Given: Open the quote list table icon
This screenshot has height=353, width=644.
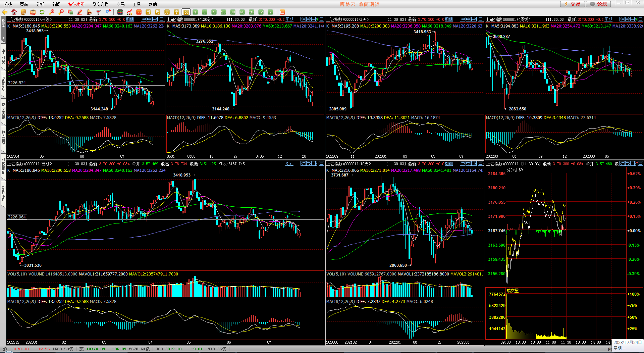Looking at the screenshot, I should tap(120, 12).
